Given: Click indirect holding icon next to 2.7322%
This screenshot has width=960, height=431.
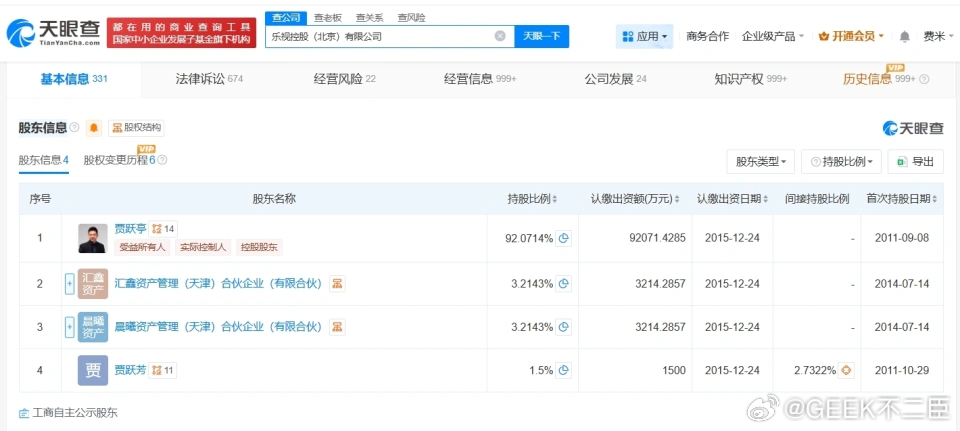Looking at the screenshot, I should (x=847, y=370).
